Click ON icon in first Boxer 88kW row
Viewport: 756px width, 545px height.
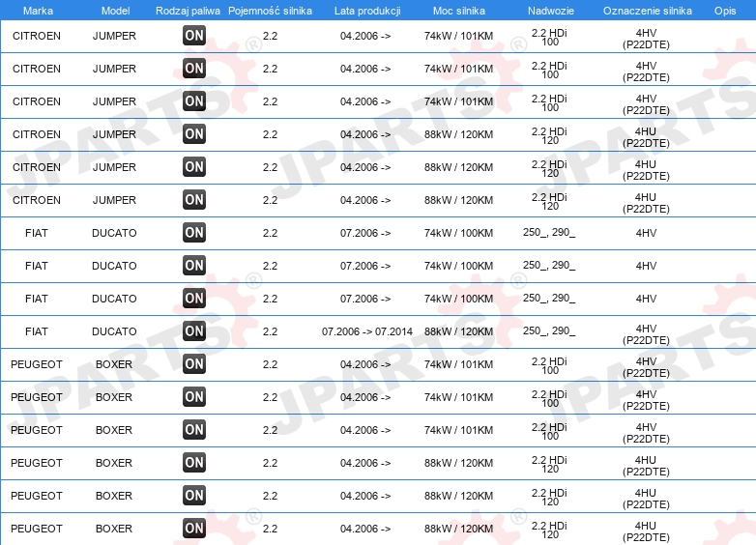pos(194,463)
